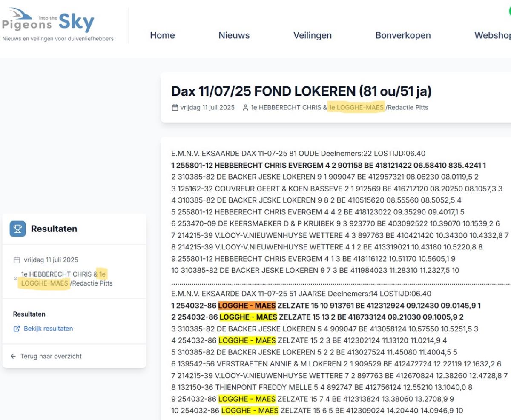The image size is (511, 420).
Task: Click back arrow icon beside Terug naar overzicht
Action: tap(13, 356)
